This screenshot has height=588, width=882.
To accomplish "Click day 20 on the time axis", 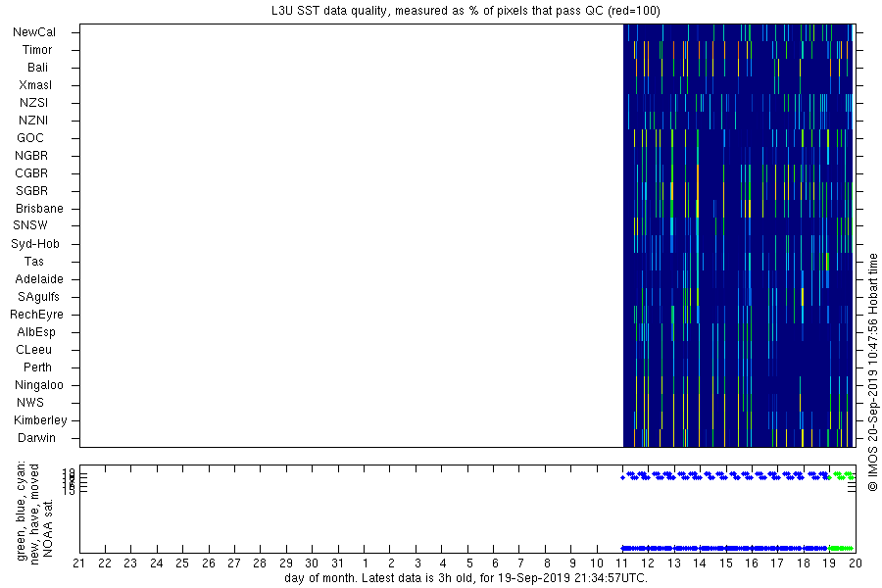I will (x=856, y=563).
